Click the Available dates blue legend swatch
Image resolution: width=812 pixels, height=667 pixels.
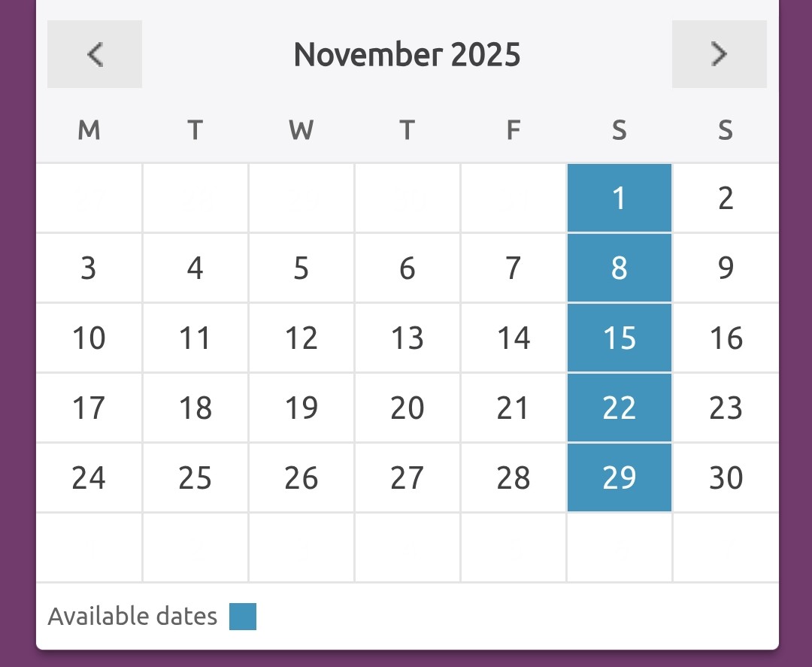(x=243, y=617)
